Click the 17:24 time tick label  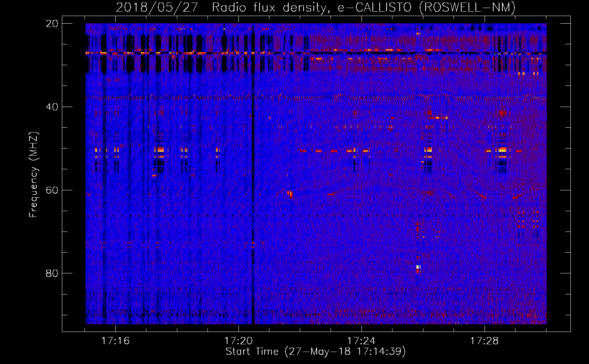tap(361, 341)
